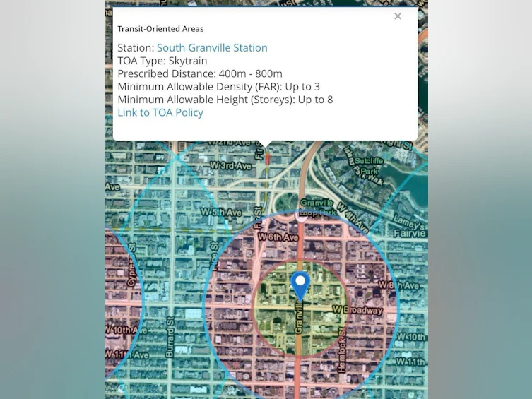Click the W Broadway street label
Viewport: 532px width, 399px height.
tap(357, 310)
